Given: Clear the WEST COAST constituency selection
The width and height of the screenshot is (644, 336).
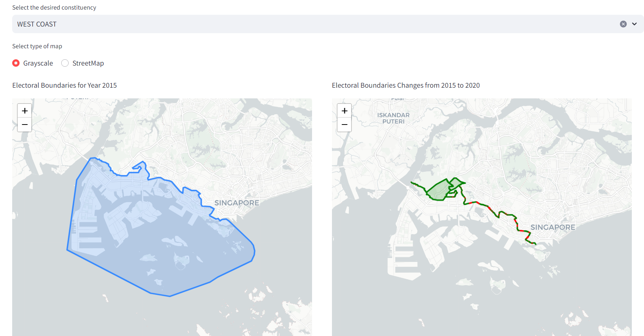Looking at the screenshot, I should [623, 24].
